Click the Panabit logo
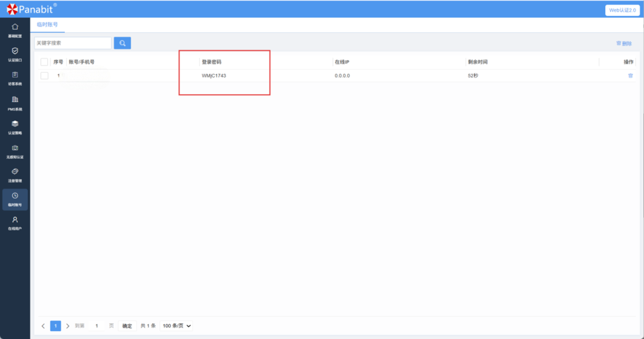 point(32,8)
